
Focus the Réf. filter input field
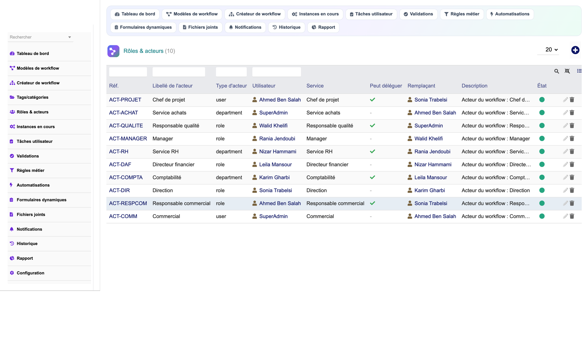128,72
